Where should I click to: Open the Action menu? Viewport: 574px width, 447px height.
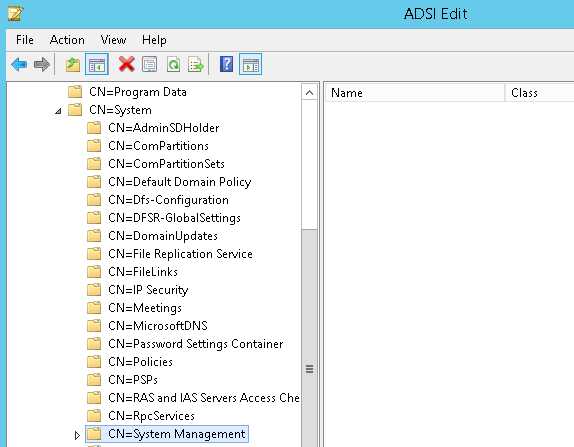coord(67,40)
